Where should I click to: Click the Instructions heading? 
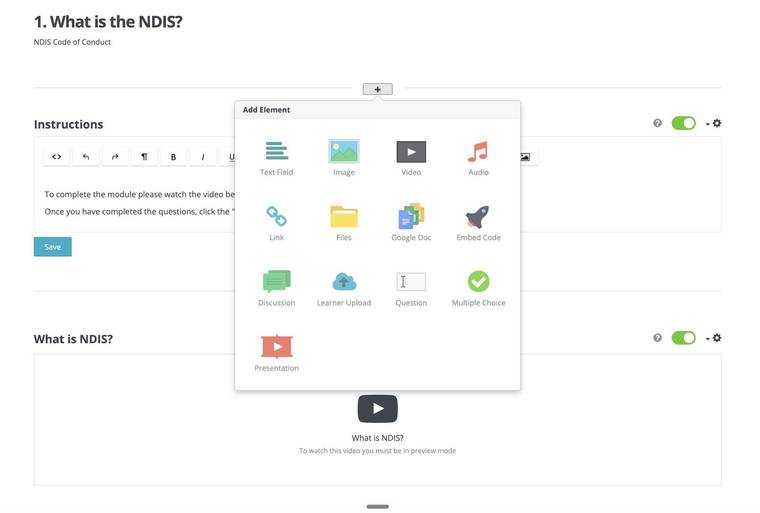coord(68,124)
